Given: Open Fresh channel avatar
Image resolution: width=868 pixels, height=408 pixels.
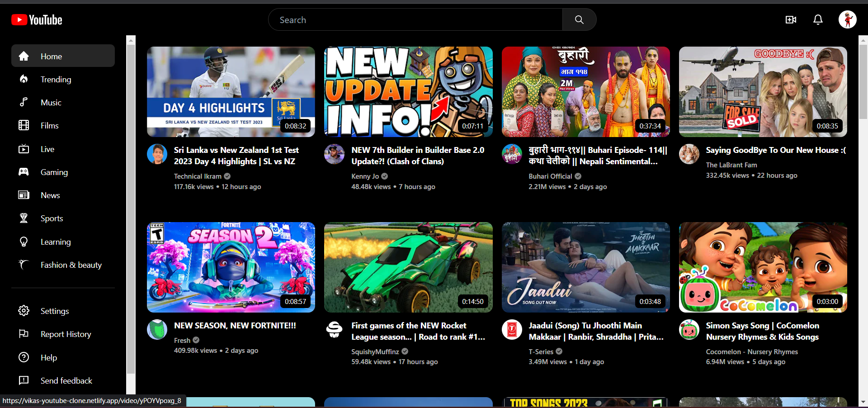Looking at the screenshot, I should [x=157, y=330].
